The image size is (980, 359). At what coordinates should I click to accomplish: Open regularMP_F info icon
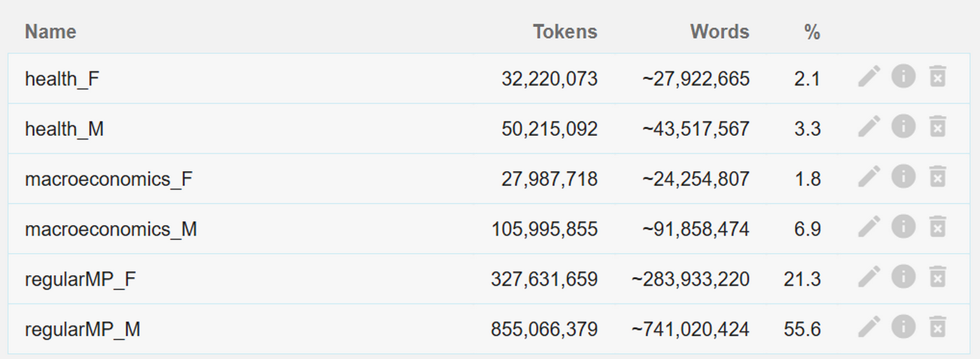pyautogui.click(x=903, y=277)
